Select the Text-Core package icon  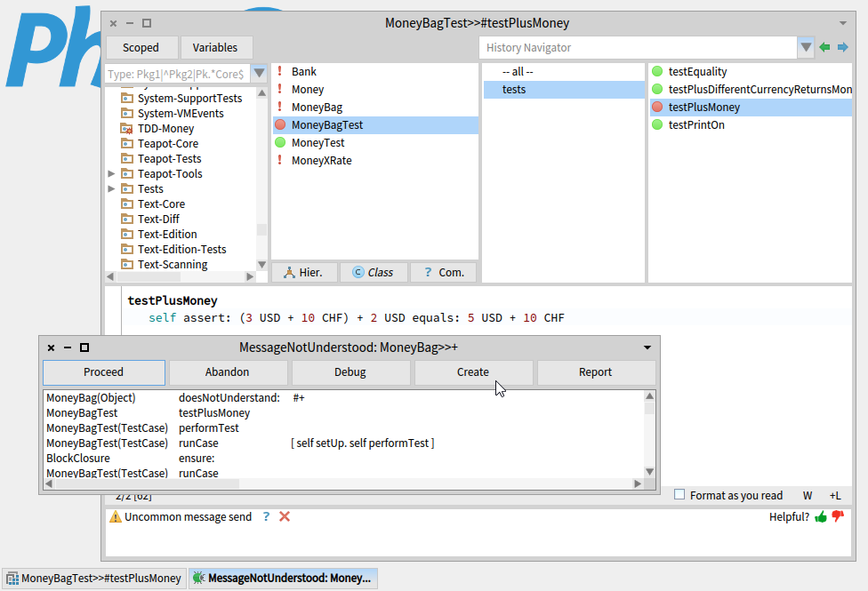127,204
